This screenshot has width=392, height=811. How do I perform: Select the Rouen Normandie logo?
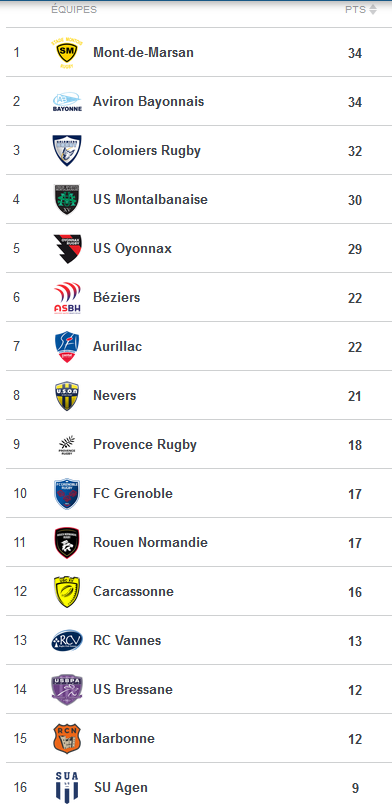[67, 543]
